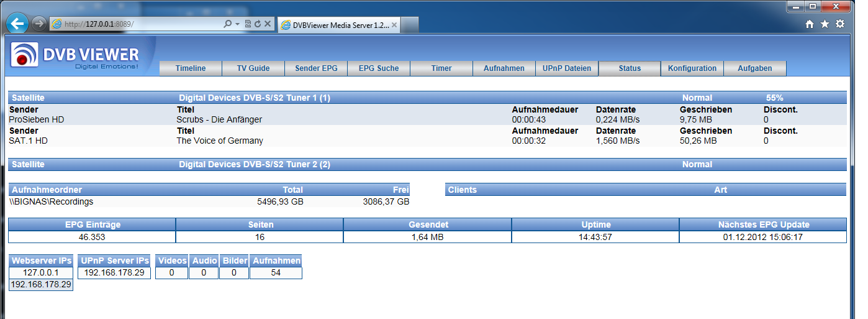Click the 'Nächstes EPG Update' header
868x319 pixels.
[763, 224]
